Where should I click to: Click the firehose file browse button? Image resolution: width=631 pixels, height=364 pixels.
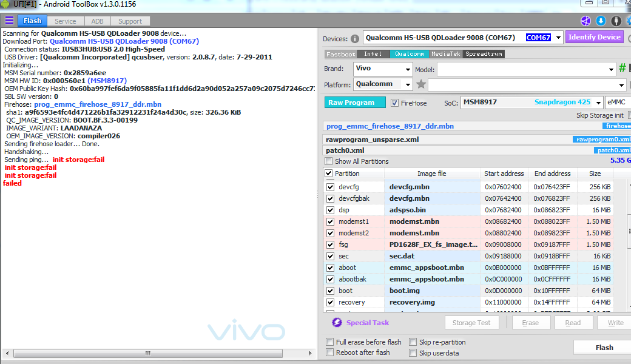click(617, 126)
